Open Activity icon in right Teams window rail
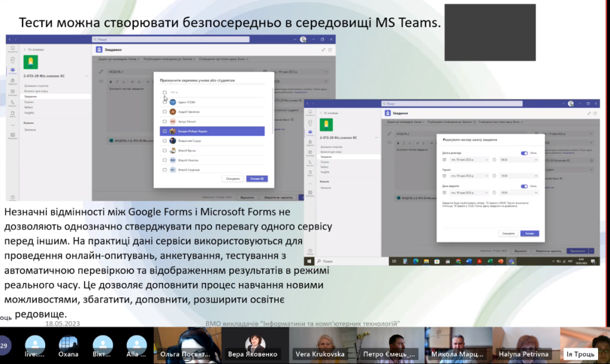Image resolution: width=610 pixels, height=364 pixels. (x=310, y=113)
